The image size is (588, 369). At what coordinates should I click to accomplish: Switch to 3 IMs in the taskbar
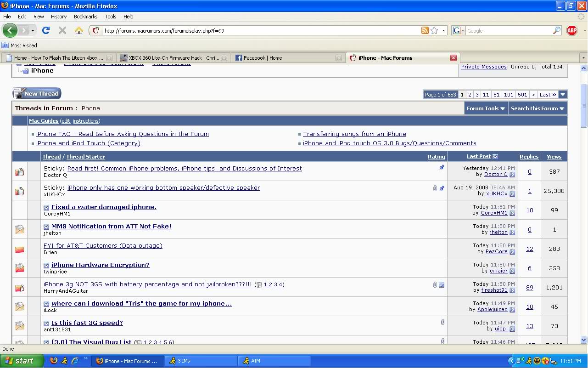201,361
